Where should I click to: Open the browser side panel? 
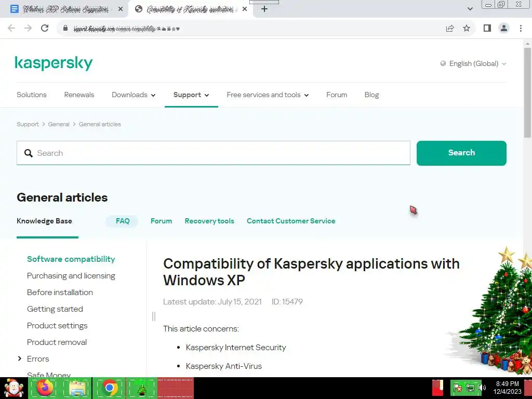(x=487, y=28)
